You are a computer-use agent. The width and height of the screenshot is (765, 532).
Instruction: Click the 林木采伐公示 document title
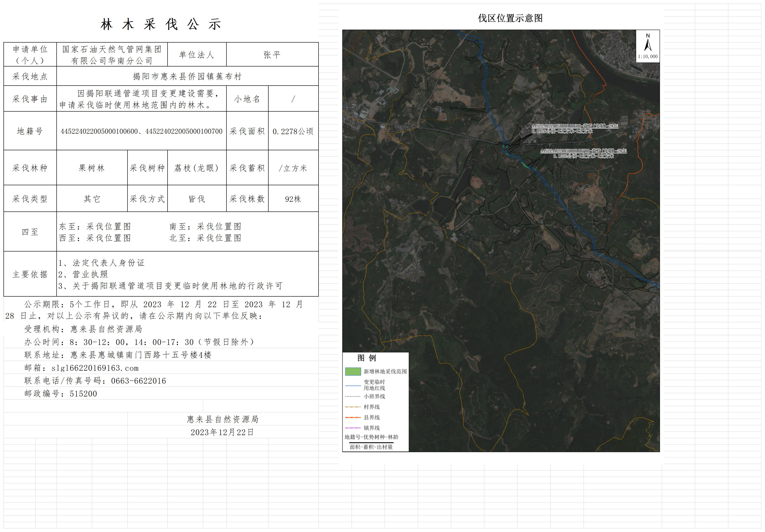(161, 24)
